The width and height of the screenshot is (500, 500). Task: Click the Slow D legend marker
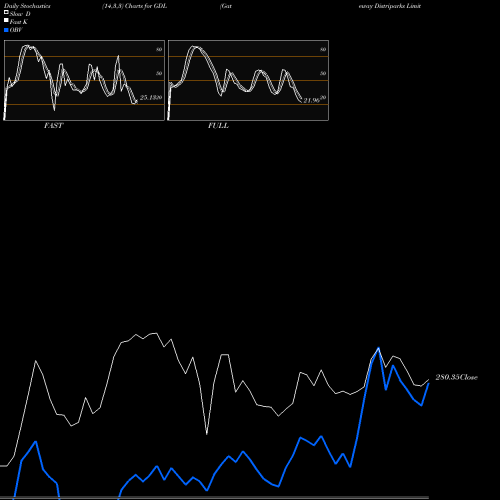(6, 12)
